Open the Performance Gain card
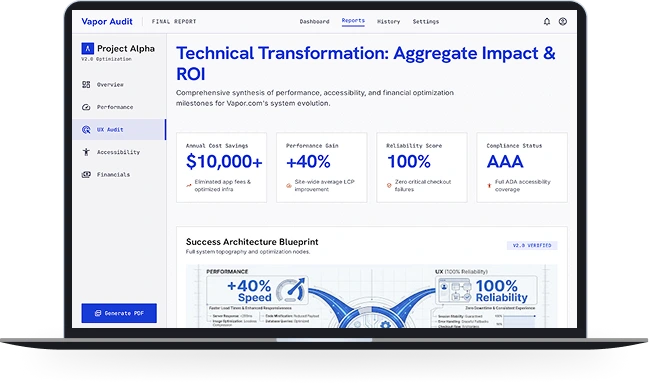The height and width of the screenshot is (385, 649). point(322,168)
